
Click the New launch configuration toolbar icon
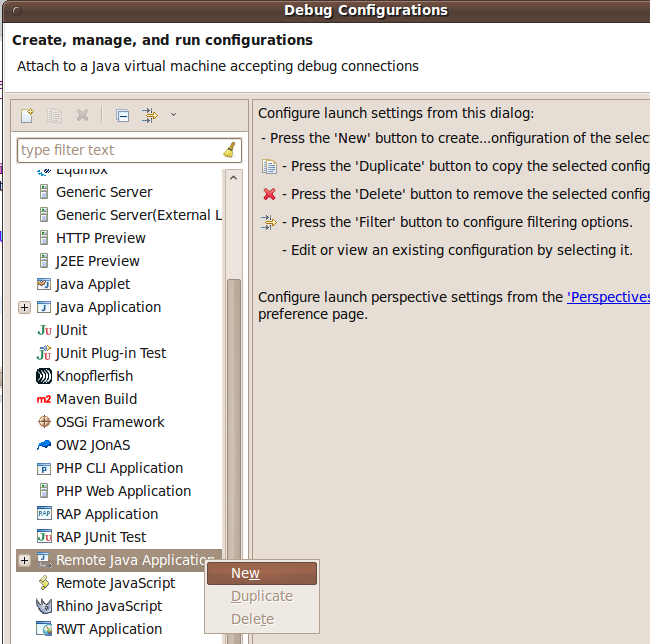pos(27,115)
